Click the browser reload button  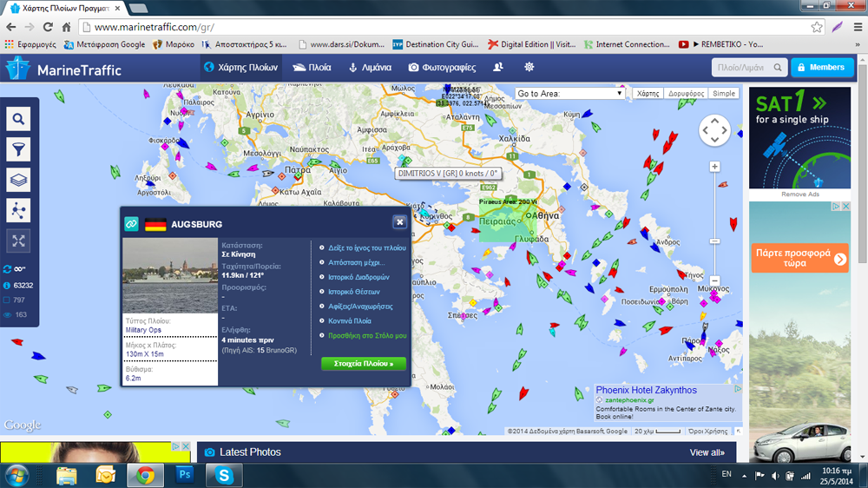(48, 27)
